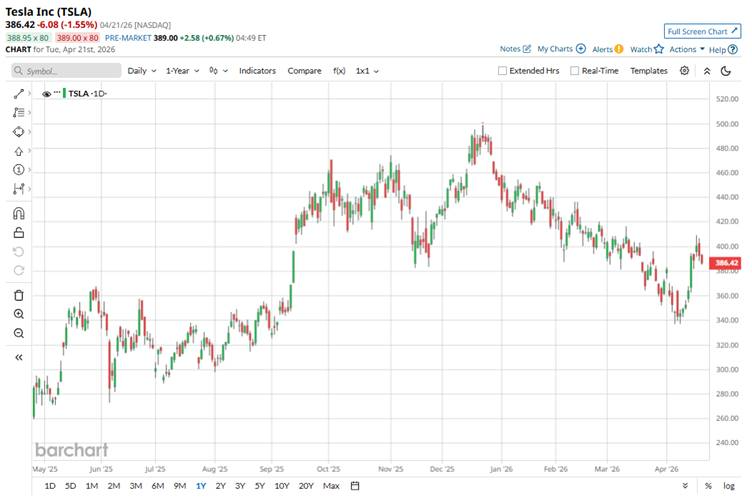This screenshot has height=503, width=752.
Task: Toggle TSLA series visibility eye
Action: tap(47, 94)
